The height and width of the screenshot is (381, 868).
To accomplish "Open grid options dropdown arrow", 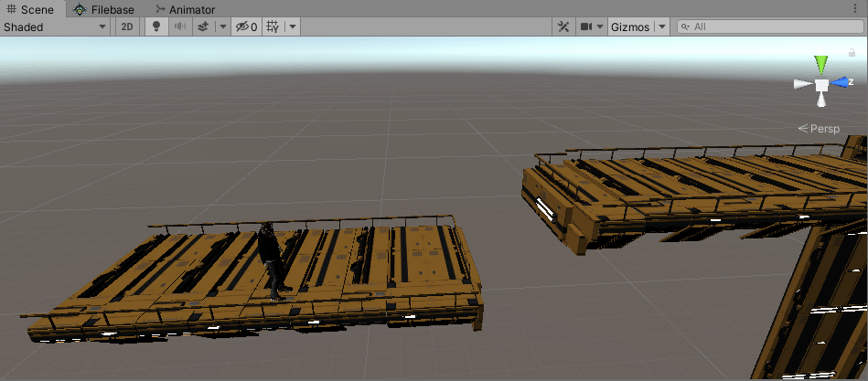I will click(293, 26).
